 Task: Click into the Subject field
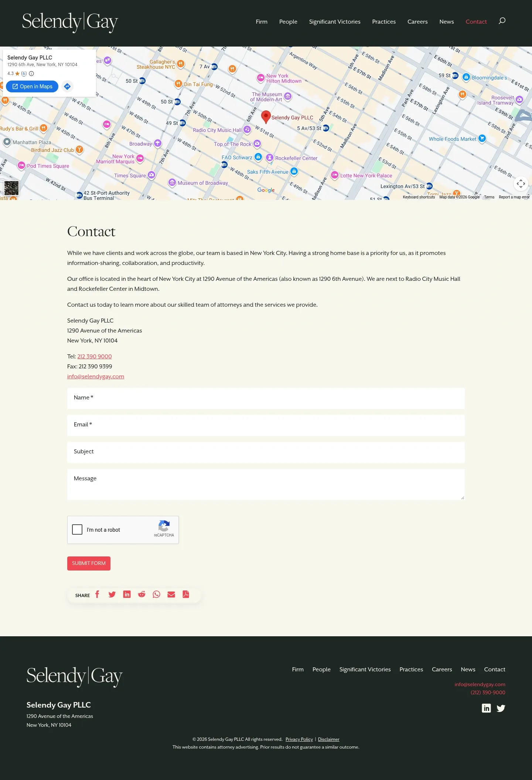[x=266, y=452]
